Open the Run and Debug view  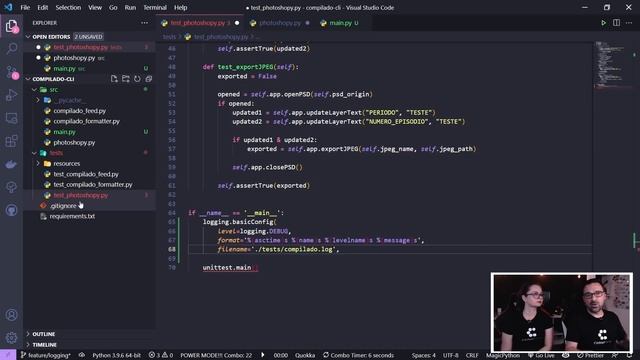(x=11, y=95)
